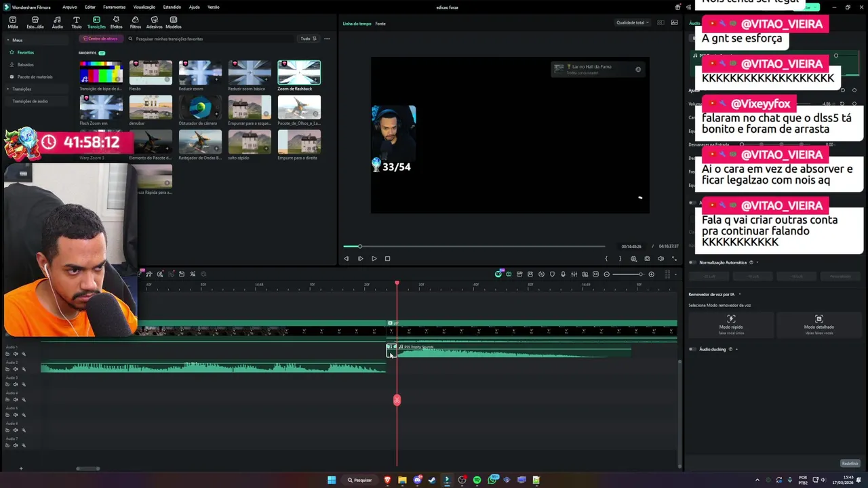Click the timeline zoom-in plus icon
868x488 pixels.
[651, 274]
